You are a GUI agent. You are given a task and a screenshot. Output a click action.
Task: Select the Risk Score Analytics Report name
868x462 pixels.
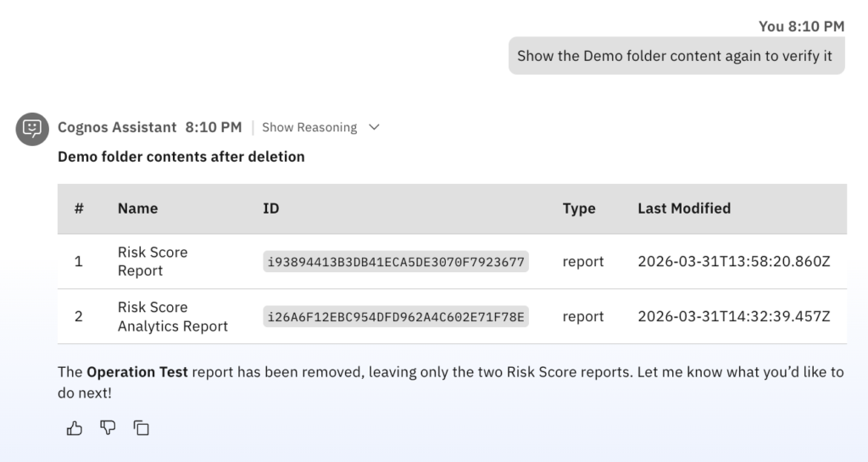(x=172, y=316)
